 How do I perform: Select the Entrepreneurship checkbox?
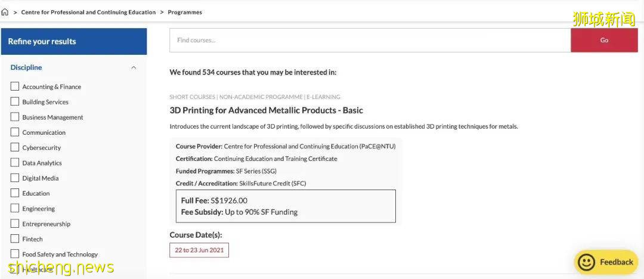pos(15,224)
